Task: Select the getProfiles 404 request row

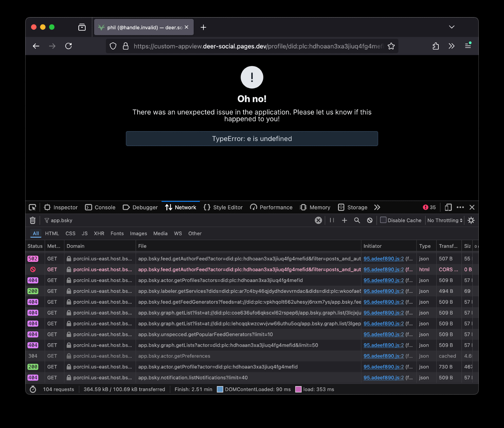Action: click(x=252, y=280)
